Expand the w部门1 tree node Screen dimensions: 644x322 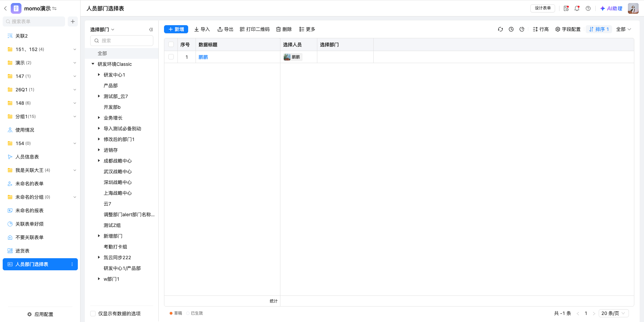coord(99,279)
